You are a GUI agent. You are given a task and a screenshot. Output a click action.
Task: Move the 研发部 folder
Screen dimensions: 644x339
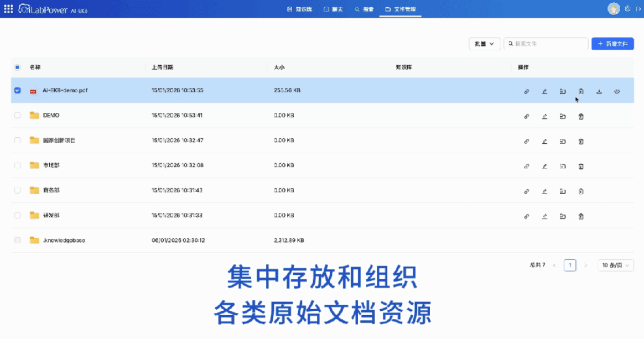click(x=563, y=217)
